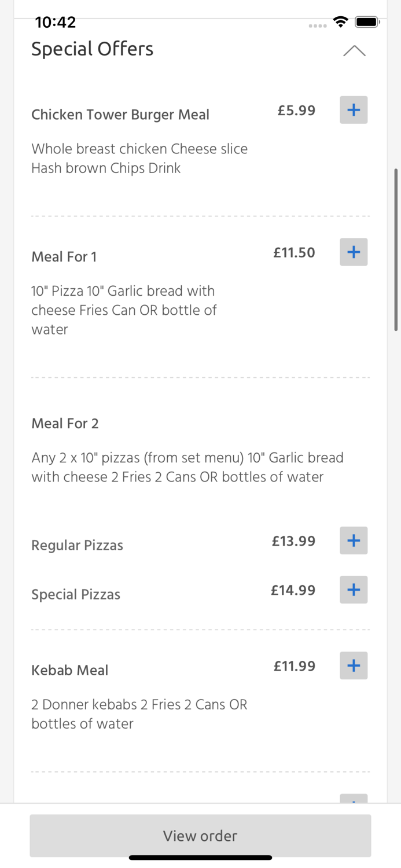Image resolution: width=401 pixels, height=868 pixels.
Task: Tap the home indicator bar at screen bottom
Action: (200, 857)
